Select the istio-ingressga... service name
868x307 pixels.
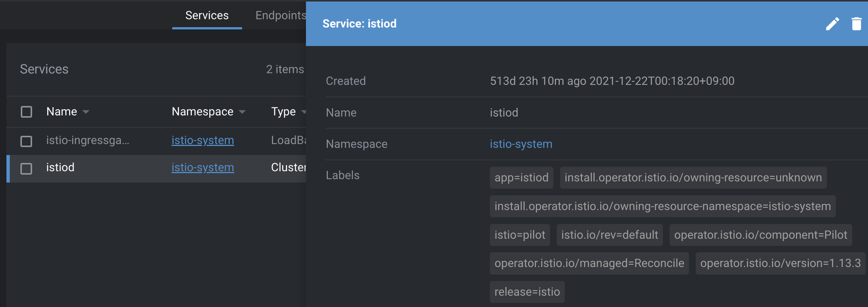coord(88,140)
